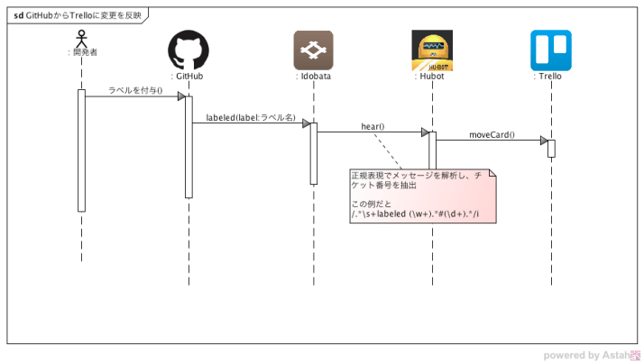
Task: Click the 'labeled(label:ラベル名)' message label
Action: click(x=251, y=117)
